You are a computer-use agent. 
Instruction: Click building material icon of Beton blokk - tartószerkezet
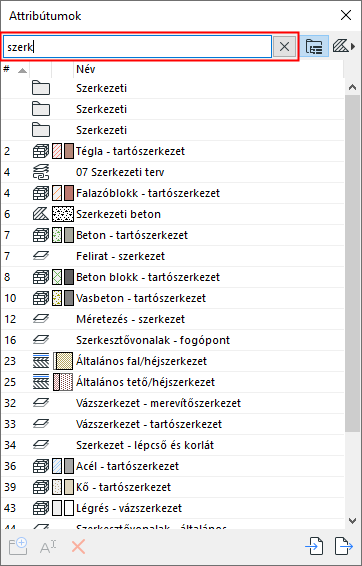pyautogui.click(x=40, y=277)
